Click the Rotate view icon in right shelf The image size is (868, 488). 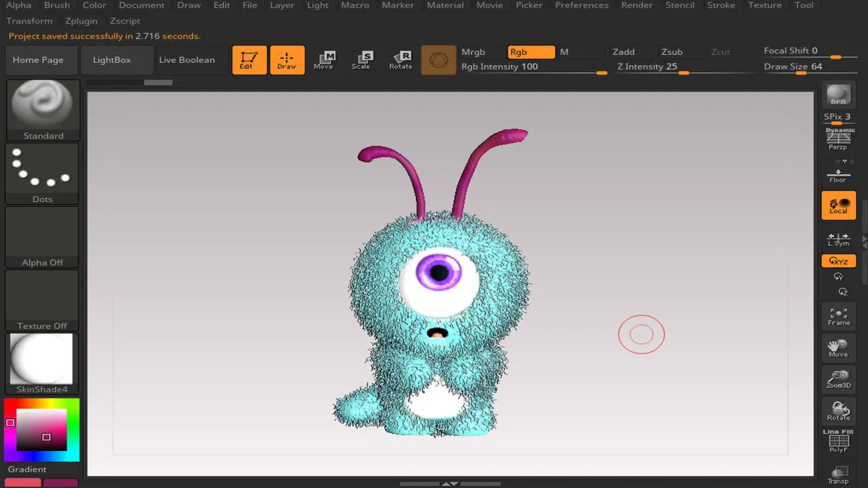[838, 411]
